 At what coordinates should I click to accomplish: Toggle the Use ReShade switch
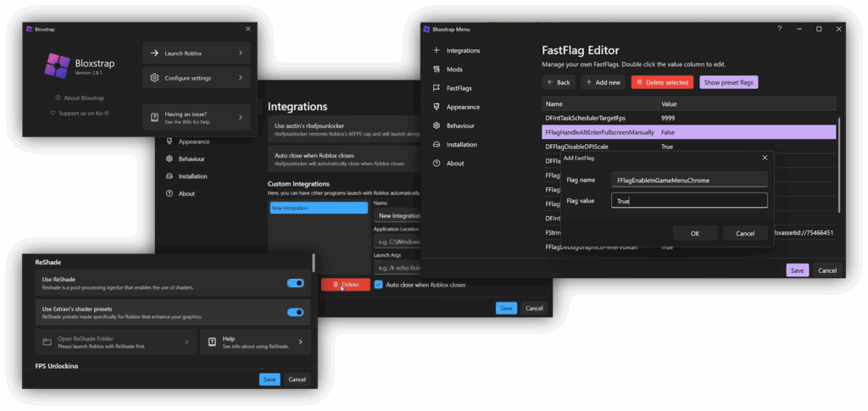tap(296, 283)
